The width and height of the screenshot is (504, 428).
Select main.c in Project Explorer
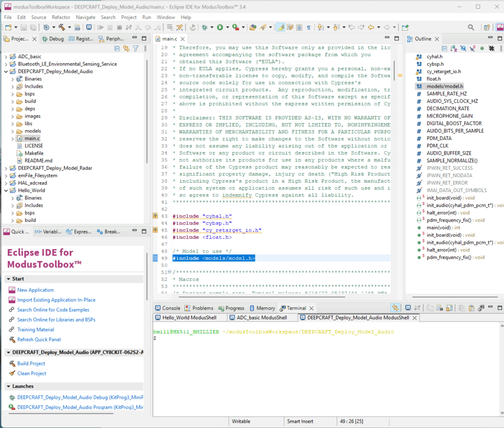32,138
